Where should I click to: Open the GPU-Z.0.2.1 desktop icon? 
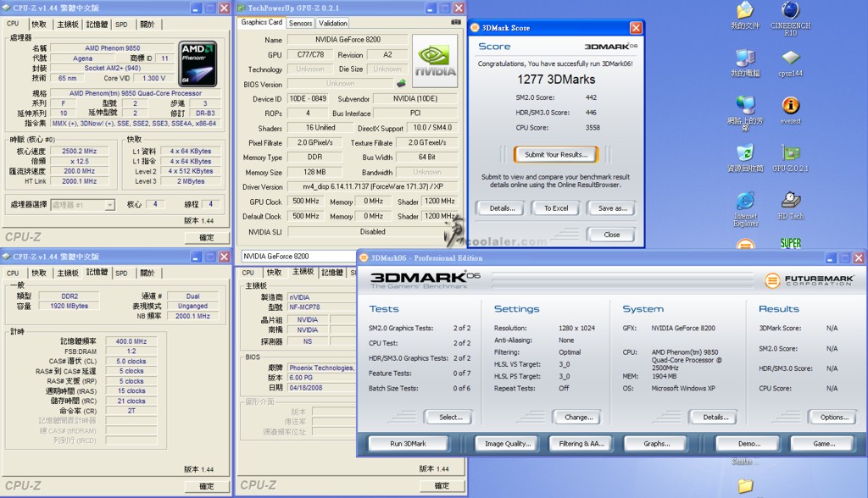click(791, 158)
